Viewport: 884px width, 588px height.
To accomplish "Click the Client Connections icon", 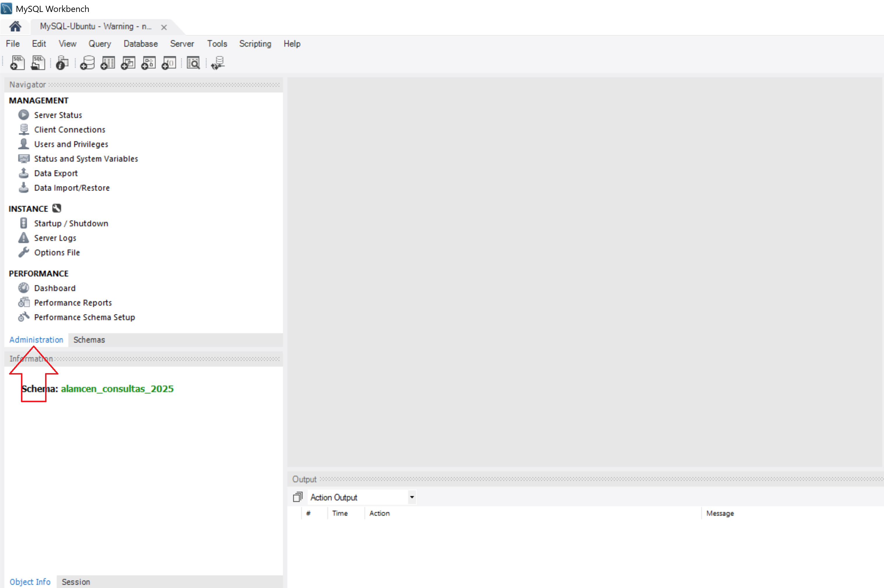I will [24, 129].
